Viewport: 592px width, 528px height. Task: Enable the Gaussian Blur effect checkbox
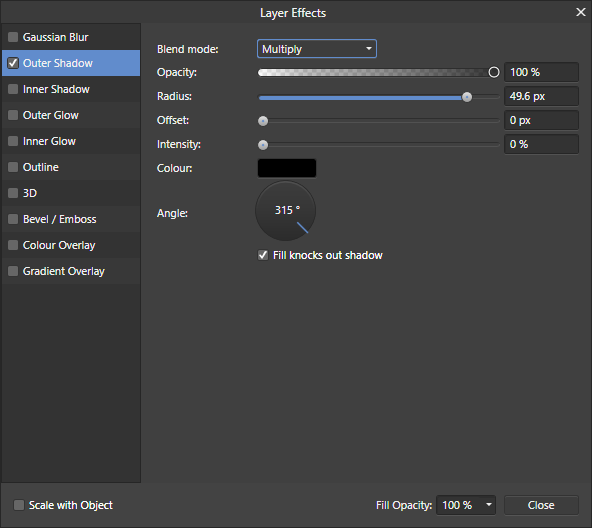coord(13,37)
